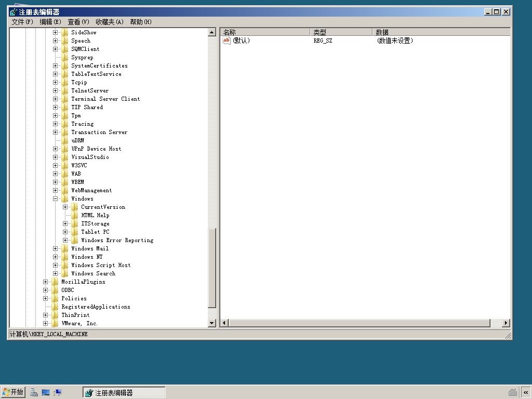This screenshot has height=399, width=532.
Task: Click the 开始 Start button
Action: pyautogui.click(x=13, y=392)
